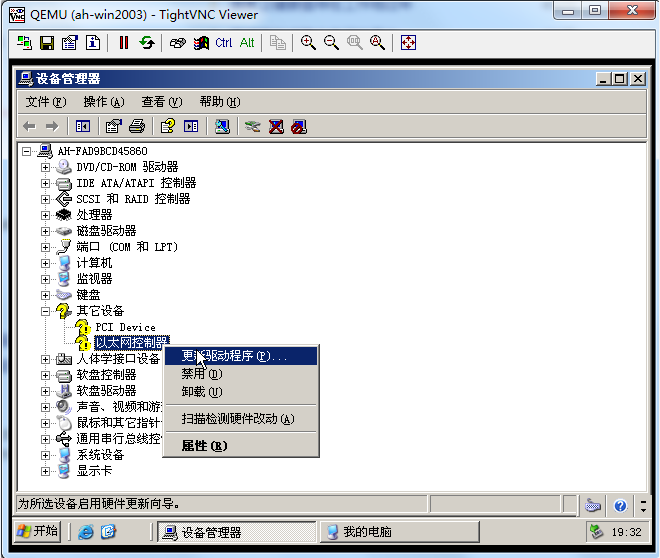
Task: Click the help question mark toolbar icon
Action: [x=168, y=126]
